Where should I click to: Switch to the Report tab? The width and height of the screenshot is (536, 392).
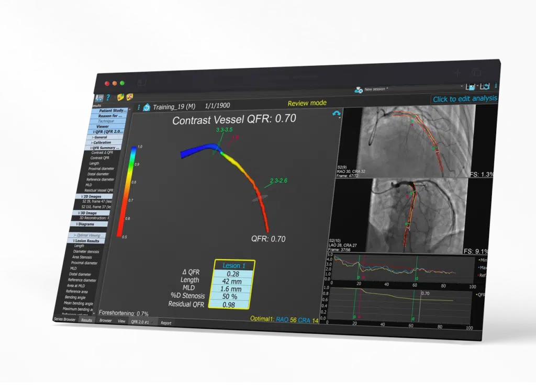(x=165, y=323)
